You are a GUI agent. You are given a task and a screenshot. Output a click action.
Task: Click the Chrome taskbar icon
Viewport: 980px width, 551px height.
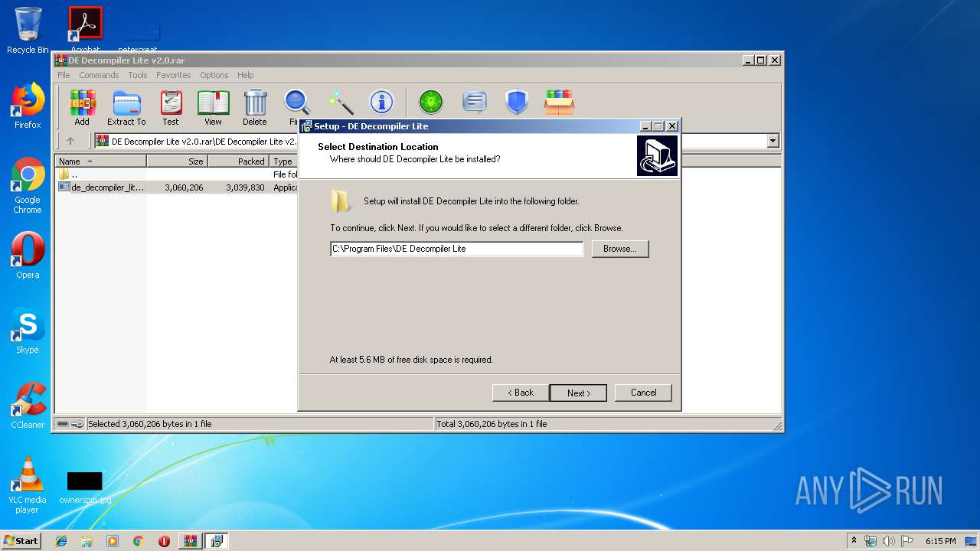click(x=138, y=541)
